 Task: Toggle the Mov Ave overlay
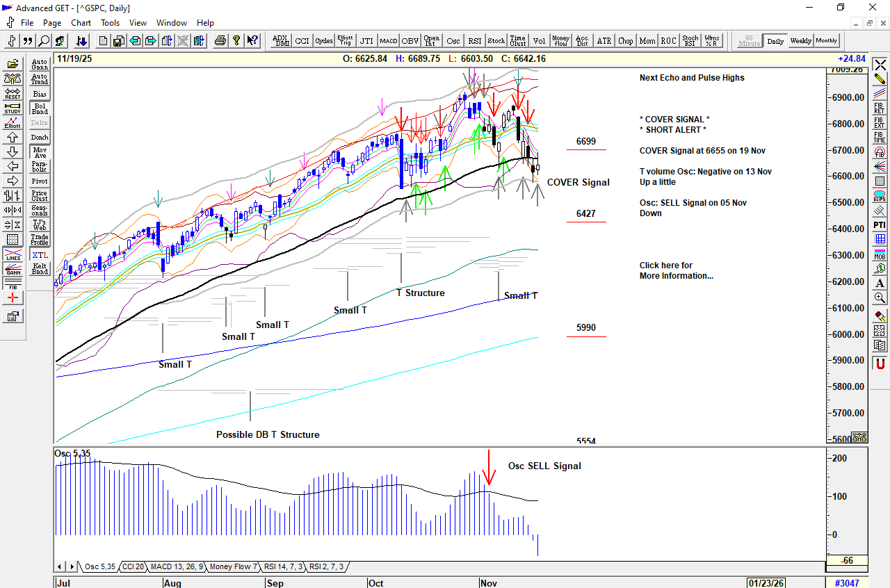[x=40, y=152]
